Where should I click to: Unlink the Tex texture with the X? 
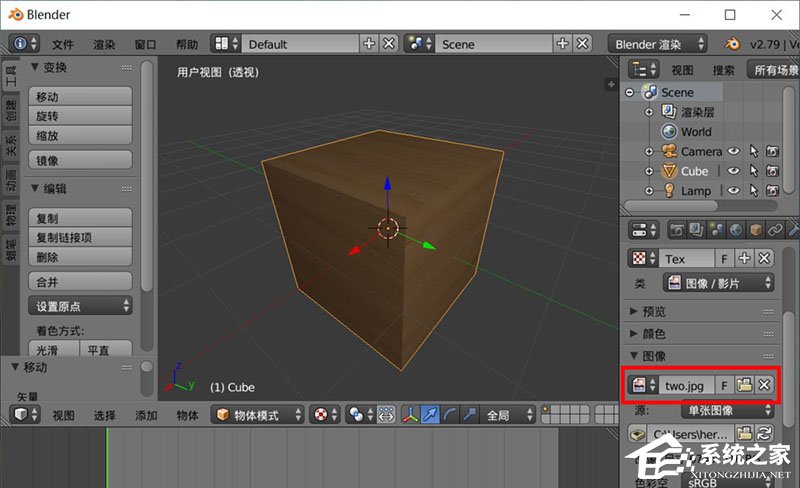click(x=764, y=258)
